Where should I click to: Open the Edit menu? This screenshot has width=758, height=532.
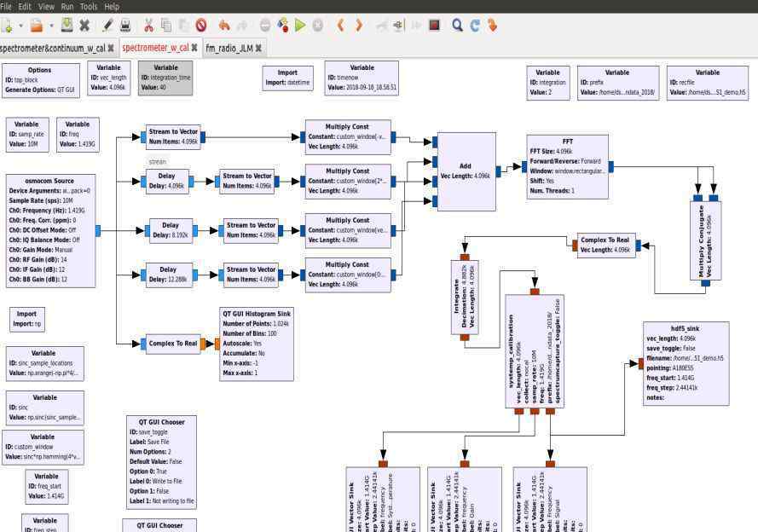coord(25,6)
